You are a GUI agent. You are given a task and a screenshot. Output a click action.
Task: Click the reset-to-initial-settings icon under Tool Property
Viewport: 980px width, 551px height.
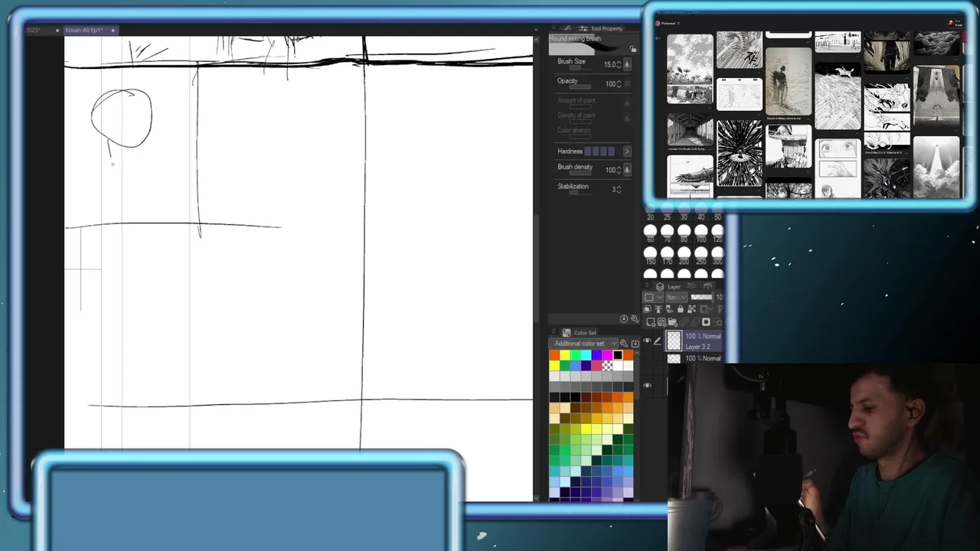[623, 319]
